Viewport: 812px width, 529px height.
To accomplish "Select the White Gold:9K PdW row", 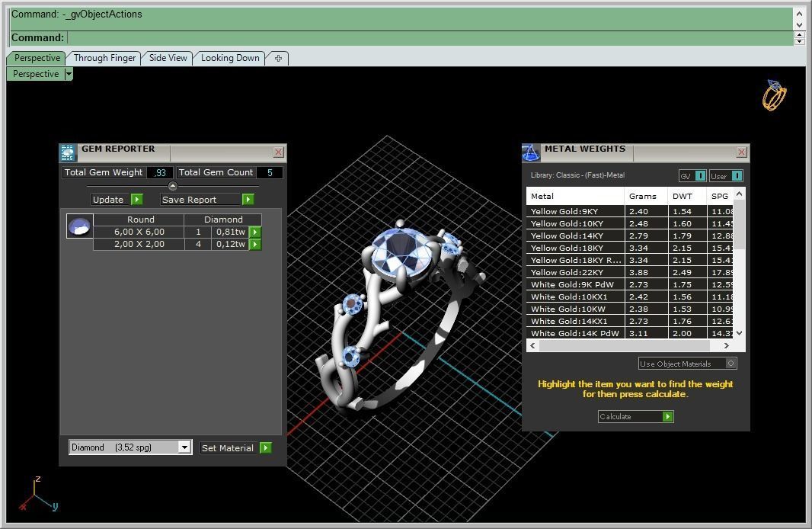I will 630,284.
